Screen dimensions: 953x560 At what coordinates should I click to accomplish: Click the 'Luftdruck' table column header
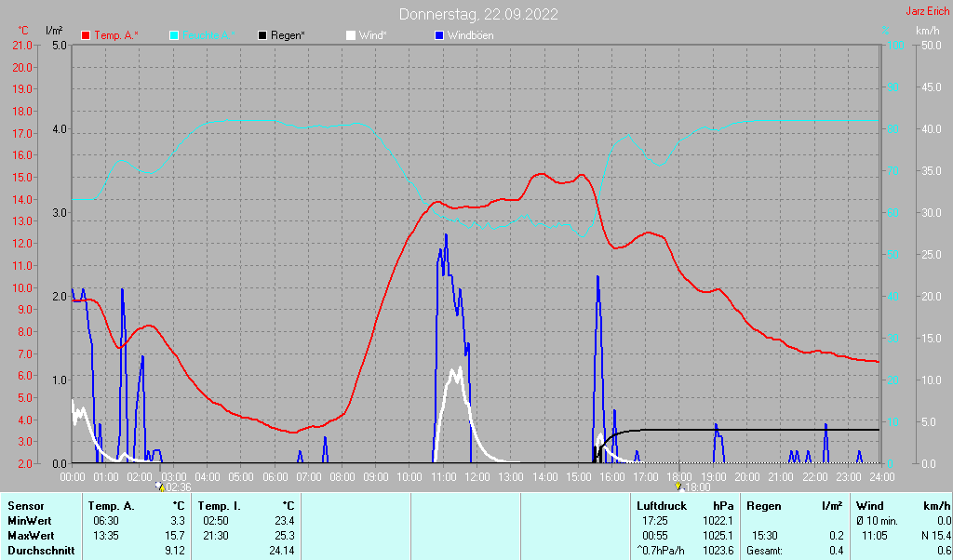(x=662, y=506)
